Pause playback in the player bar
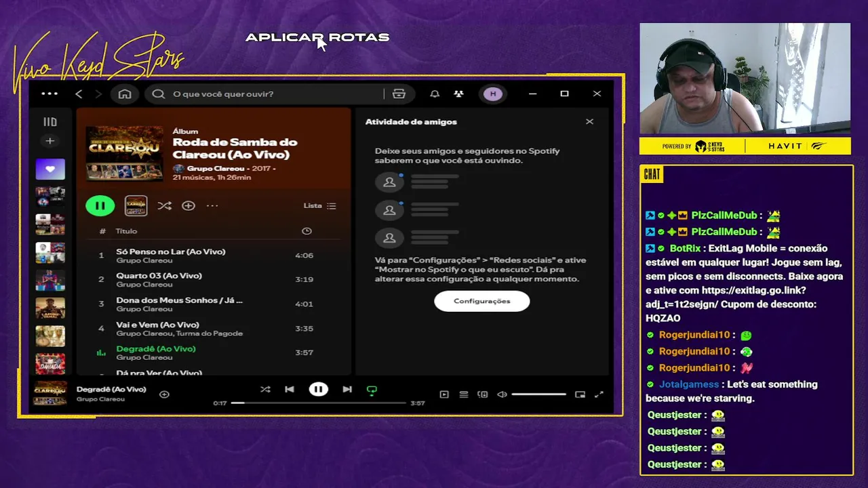Screen dimensions: 868x488 click(x=318, y=390)
